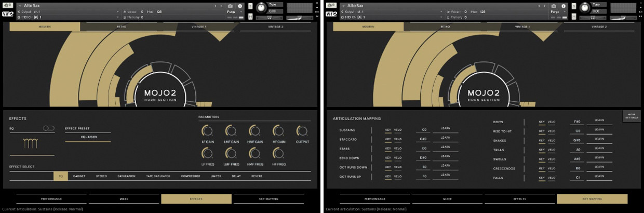Set Falls trigger mode to KEY
The image size is (644, 213).
pyautogui.click(x=542, y=178)
